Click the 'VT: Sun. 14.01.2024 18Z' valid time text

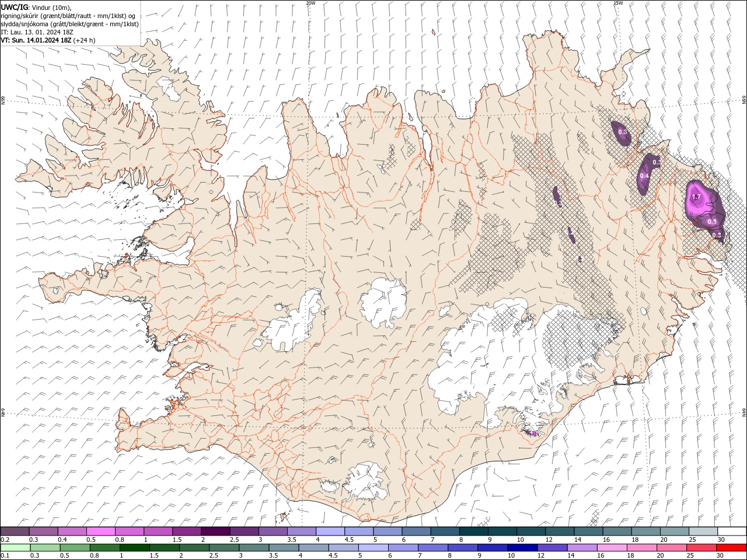[36, 40]
